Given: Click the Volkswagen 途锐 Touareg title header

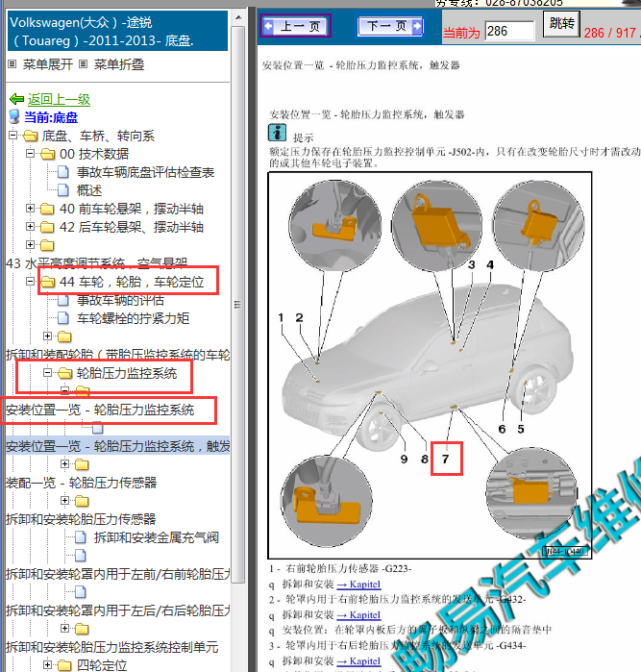Looking at the screenshot, I should pos(118,31).
